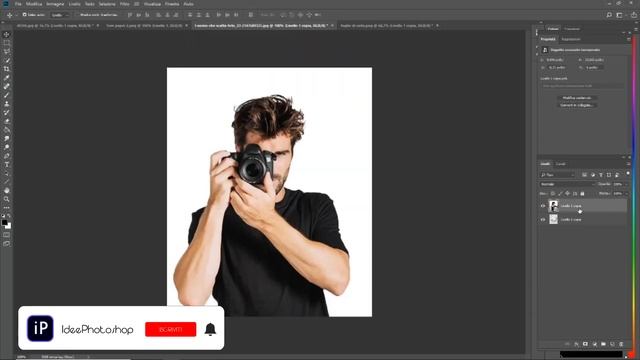The width and height of the screenshot is (640, 360).
Task: Click the top layer's smart object thumbnail
Action: click(x=553, y=206)
